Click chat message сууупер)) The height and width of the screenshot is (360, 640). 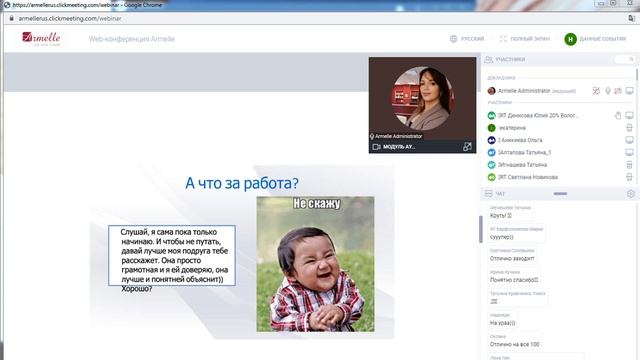[x=502, y=237]
